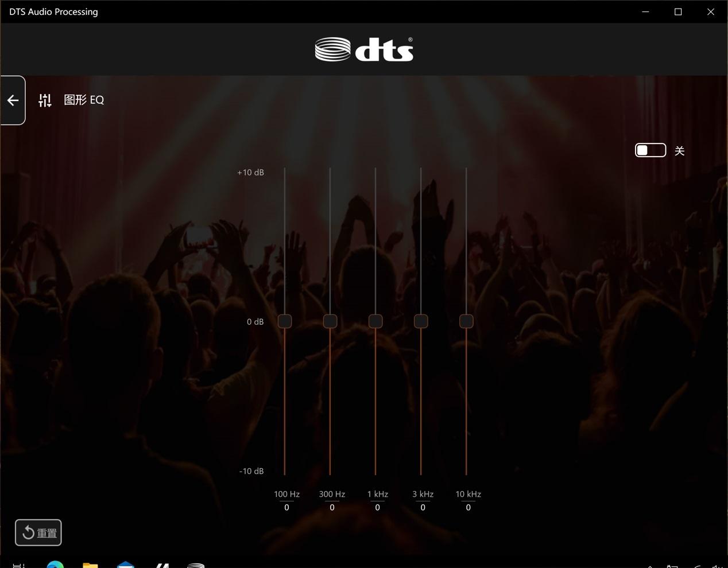Click the "图形 EQ" page title
This screenshot has height=568, width=728.
click(x=84, y=100)
